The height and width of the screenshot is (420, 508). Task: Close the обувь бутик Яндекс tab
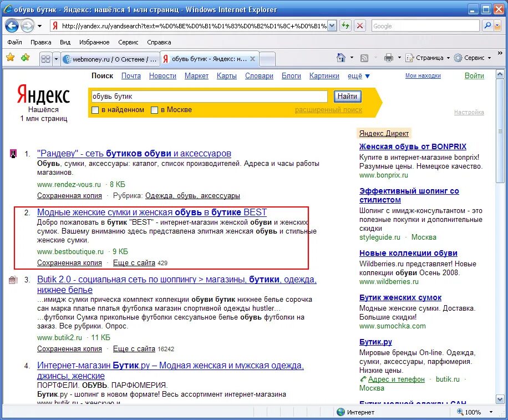(253, 59)
